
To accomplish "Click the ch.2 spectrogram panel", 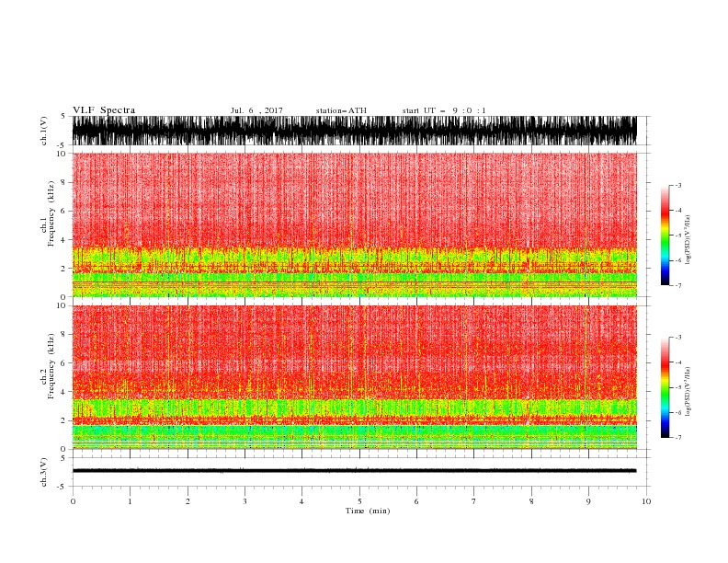I will click(355, 377).
